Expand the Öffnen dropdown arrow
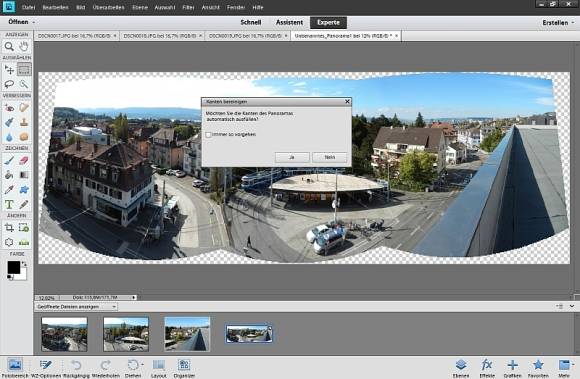The image size is (580, 379). coord(34,22)
